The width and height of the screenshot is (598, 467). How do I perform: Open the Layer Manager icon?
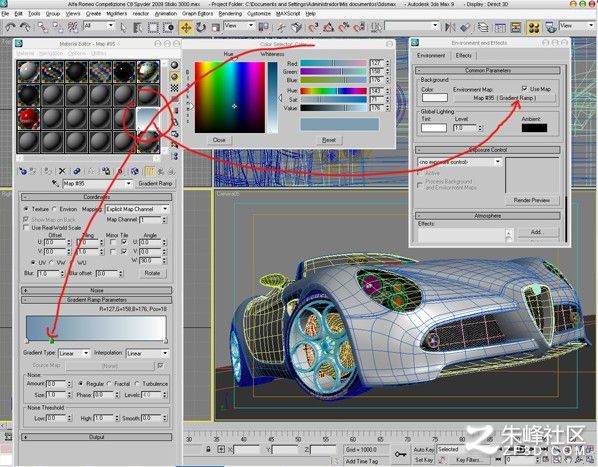tap(483, 27)
